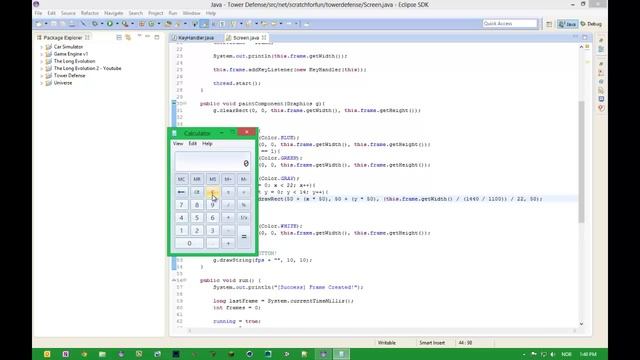Start debugging with the Debug bug icon

pyautogui.click(x=95, y=24)
